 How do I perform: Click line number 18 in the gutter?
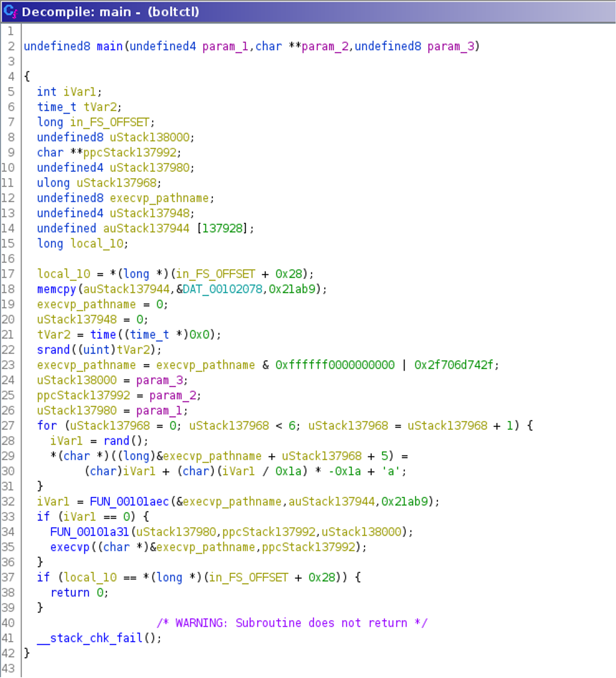pyautogui.click(x=8, y=289)
